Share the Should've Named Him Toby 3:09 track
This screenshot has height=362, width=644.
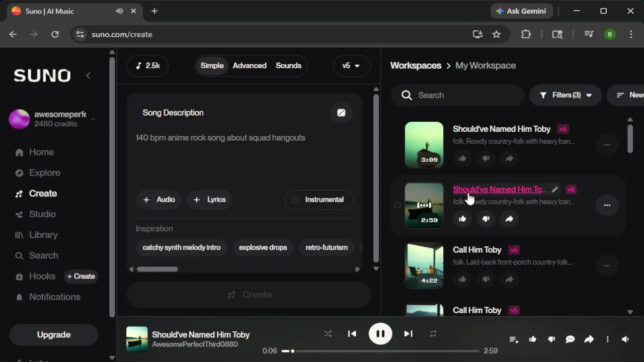pyautogui.click(x=509, y=158)
